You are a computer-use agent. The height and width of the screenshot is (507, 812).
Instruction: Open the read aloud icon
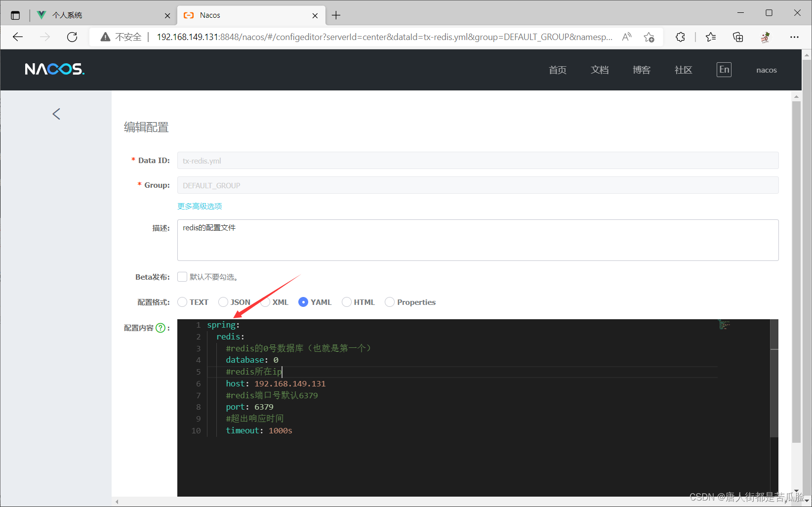(x=627, y=37)
